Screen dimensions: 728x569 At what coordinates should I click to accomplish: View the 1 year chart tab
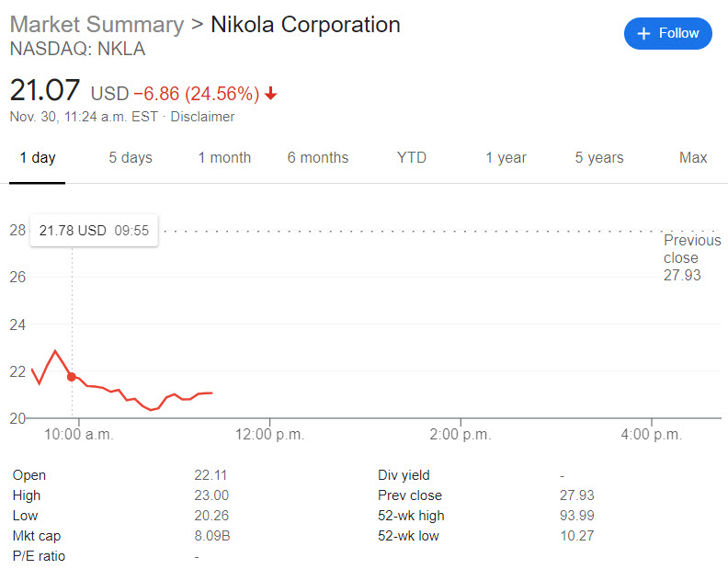(x=506, y=158)
